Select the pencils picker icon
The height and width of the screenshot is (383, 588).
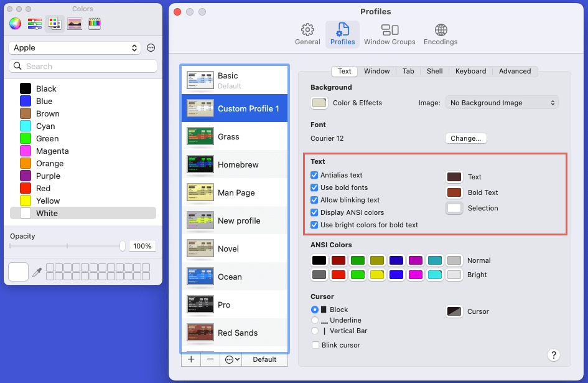click(95, 24)
